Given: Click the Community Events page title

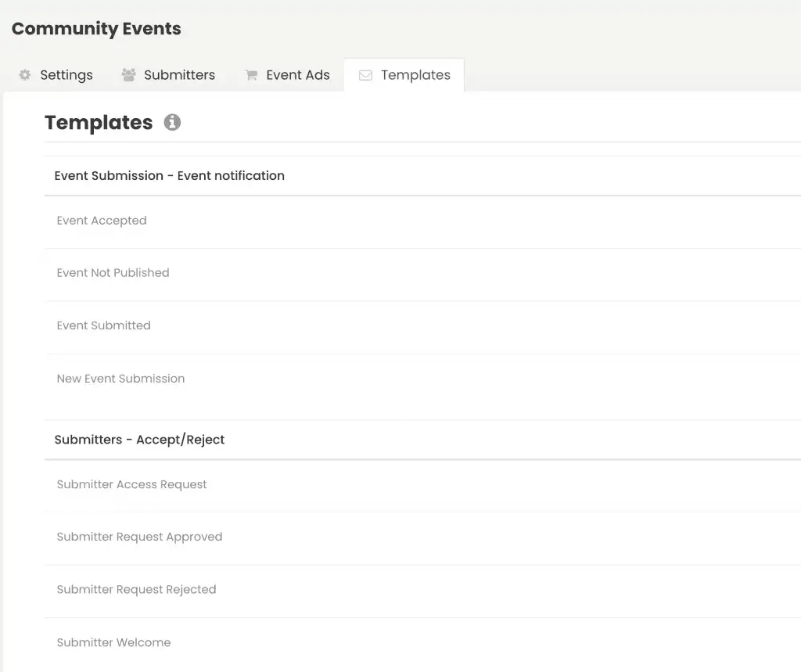Looking at the screenshot, I should click(x=96, y=29).
